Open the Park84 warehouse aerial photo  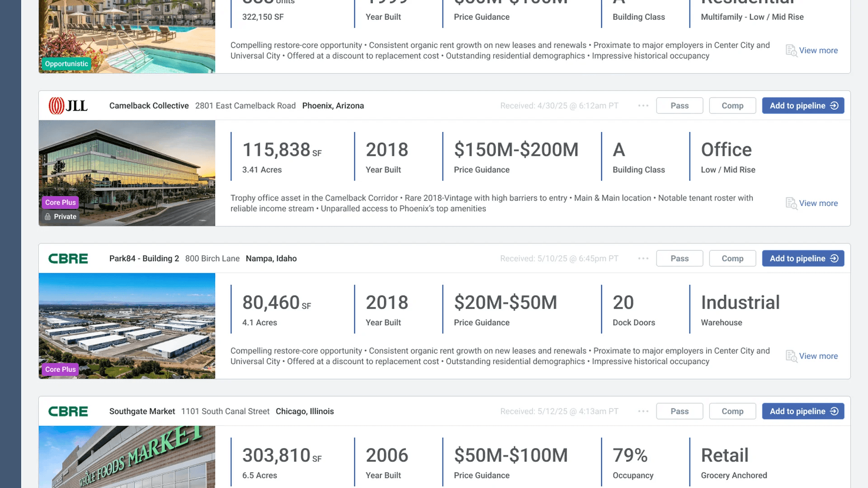(x=127, y=326)
